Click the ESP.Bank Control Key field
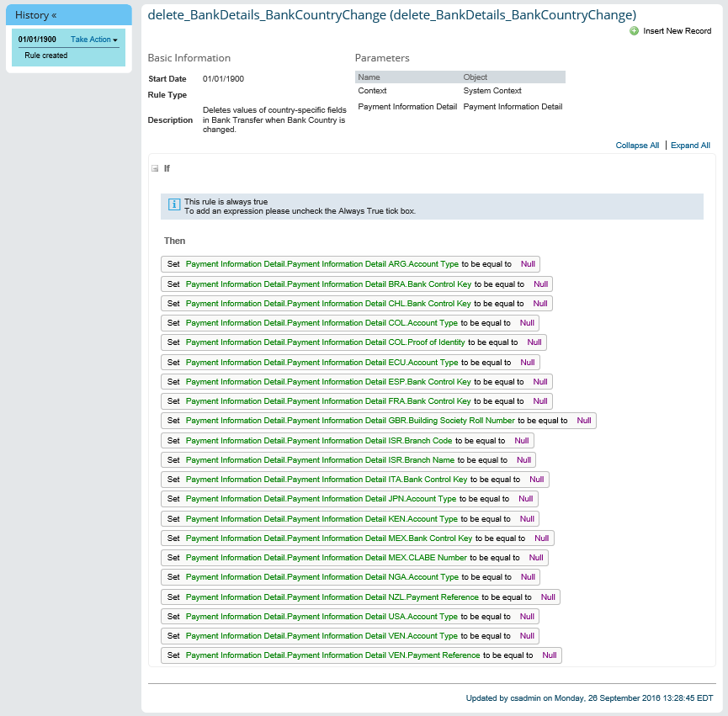Viewport: 728px width, 716px height. (x=328, y=382)
